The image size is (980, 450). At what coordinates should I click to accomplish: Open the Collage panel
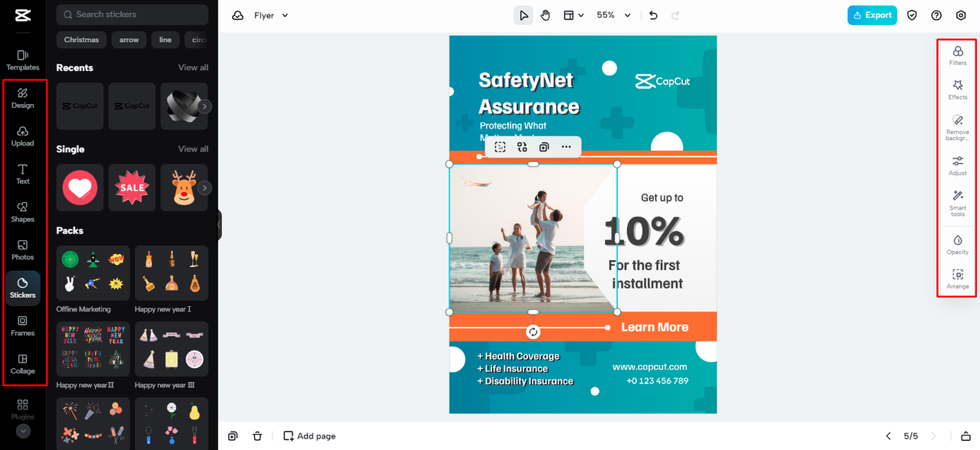(23, 364)
